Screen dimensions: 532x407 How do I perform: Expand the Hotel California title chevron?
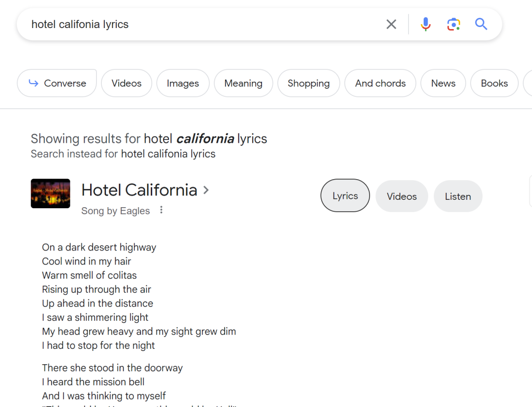point(206,190)
